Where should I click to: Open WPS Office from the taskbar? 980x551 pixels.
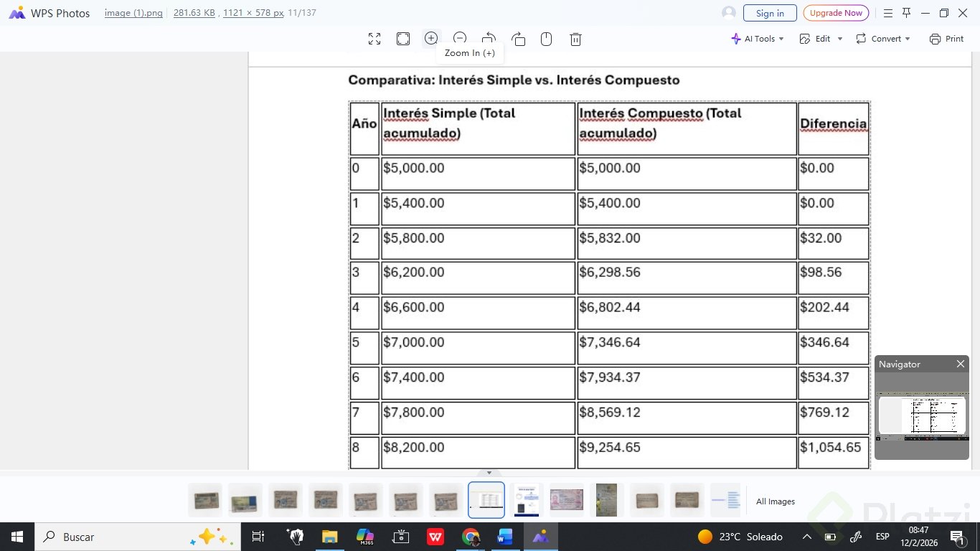click(x=435, y=537)
